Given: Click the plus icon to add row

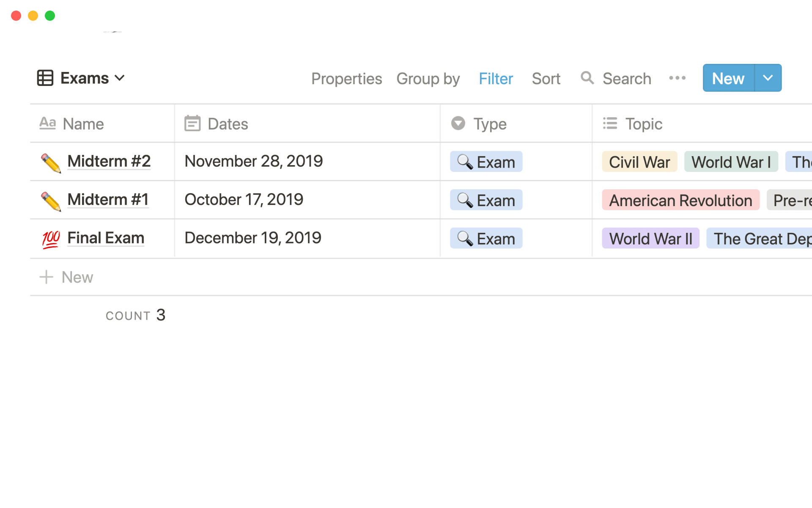Looking at the screenshot, I should pyautogui.click(x=46, y=277).
